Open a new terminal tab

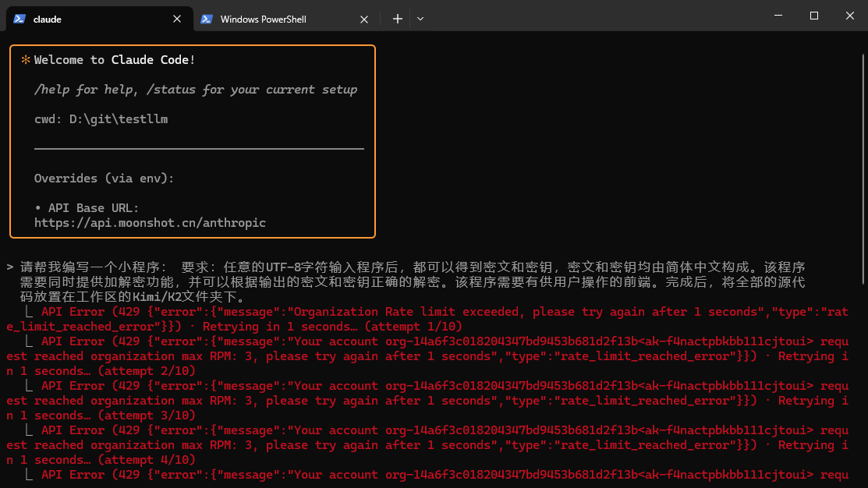click(x=398, y=19)
